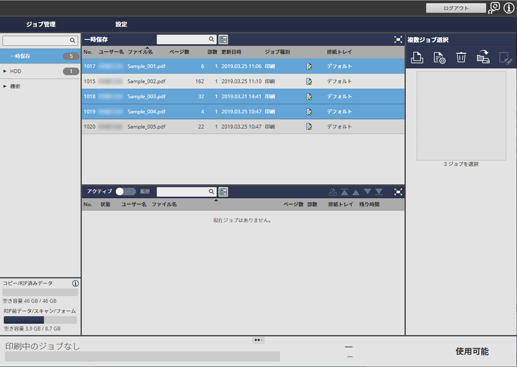
Task: Click the 一時保存 job count badge 5
Action: pyautogui.click(x=71, y=56)
